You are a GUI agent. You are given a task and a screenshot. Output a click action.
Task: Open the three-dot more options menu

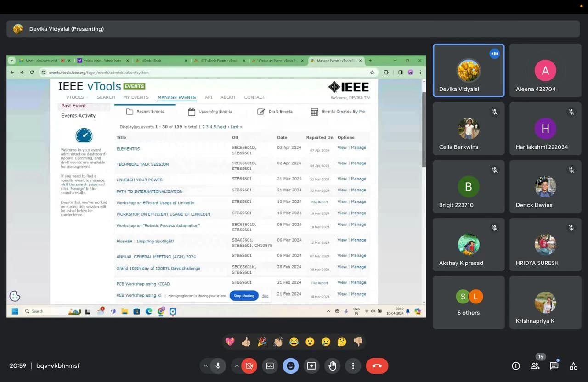353,366
